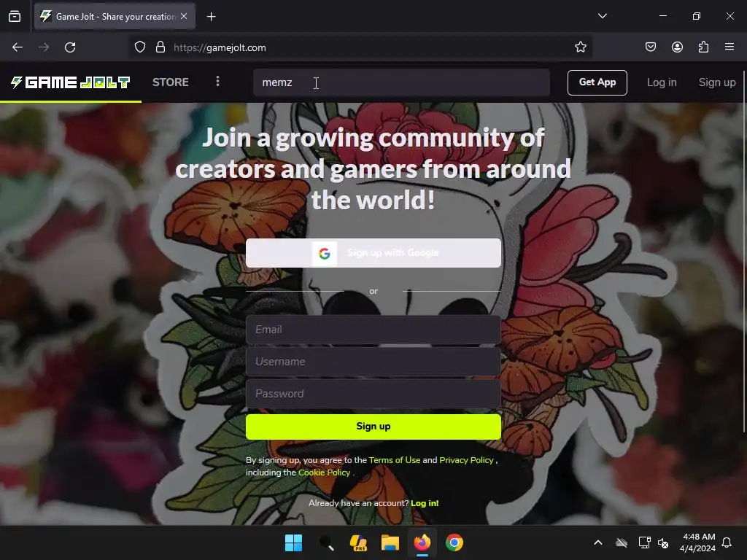Focus the Email input field
The width and height of the screenshot is (747, 560).
coord(373,330)
